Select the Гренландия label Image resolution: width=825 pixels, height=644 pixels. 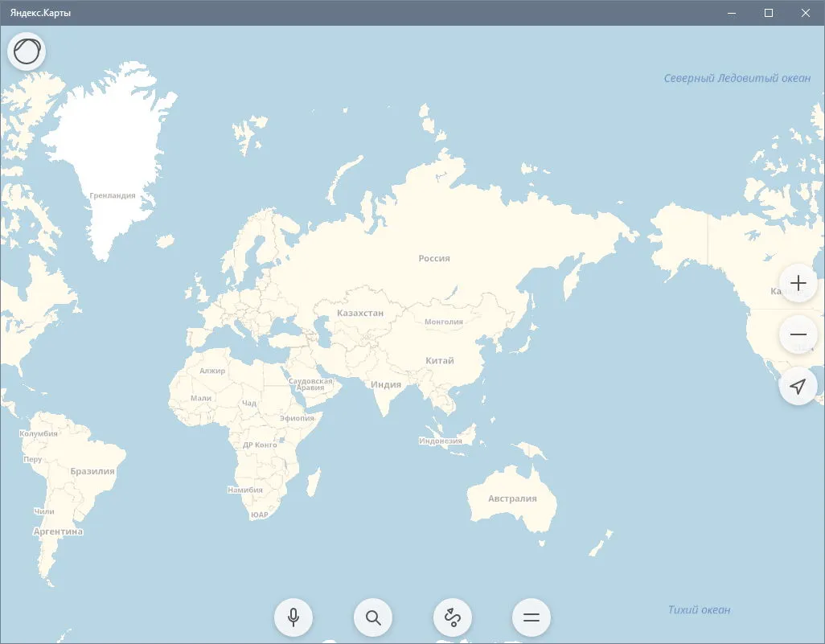pyautogui.click(x=113, y=195)
